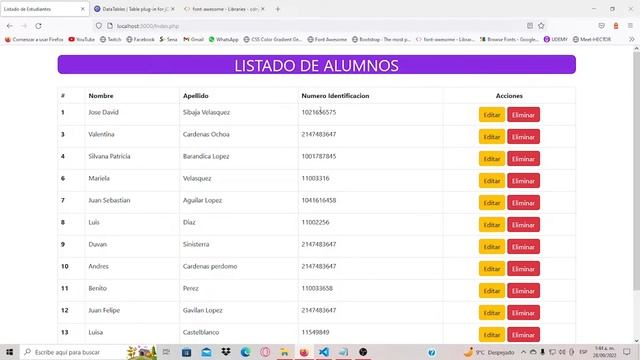The width and height of the screenshot is (640, 360).
Task: Open the Sena bookmark
Action: click(x=169, y=40)
